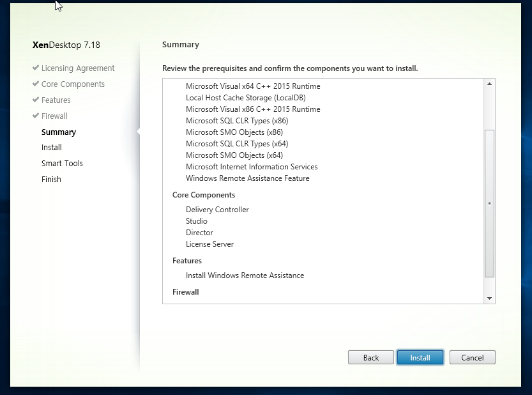This screenshot has width=532, height=395.
Task: Select Microsoft SMO Objects (x64)
Action: pyautogui.click(x=234, y=155)
